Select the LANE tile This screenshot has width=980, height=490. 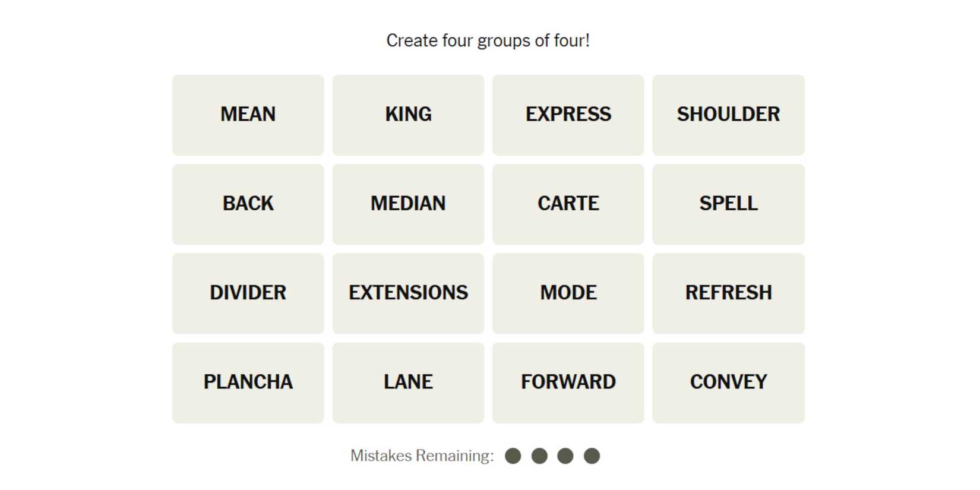408,382
